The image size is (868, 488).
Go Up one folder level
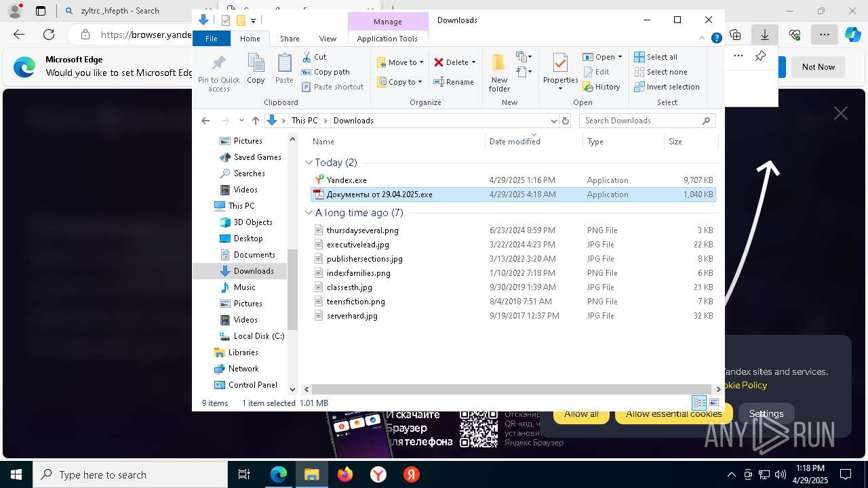[255, 121]
